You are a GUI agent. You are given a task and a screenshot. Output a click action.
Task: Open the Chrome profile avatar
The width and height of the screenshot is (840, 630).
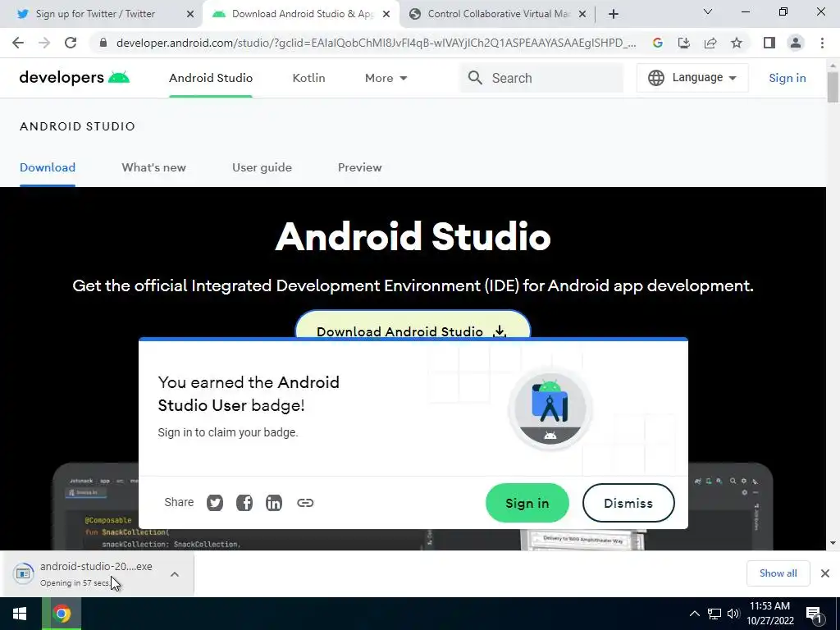tap(796, 43)
